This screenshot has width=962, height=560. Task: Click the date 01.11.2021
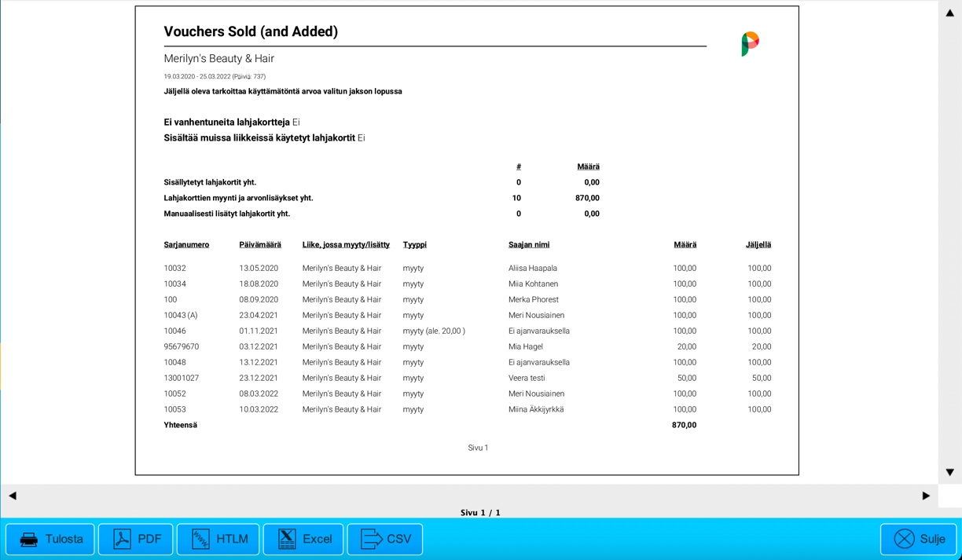tap(259, 331)
